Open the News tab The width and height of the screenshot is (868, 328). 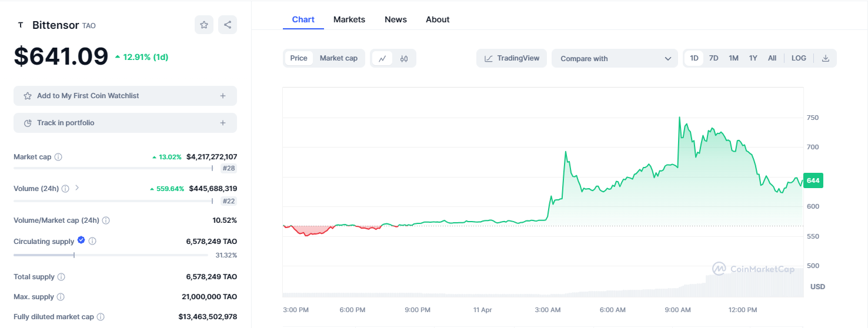pos(396,19)
